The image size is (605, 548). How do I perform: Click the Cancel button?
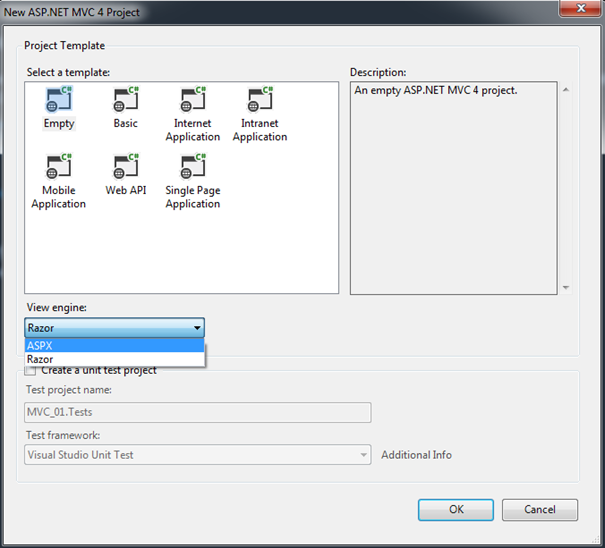[539, 509]
